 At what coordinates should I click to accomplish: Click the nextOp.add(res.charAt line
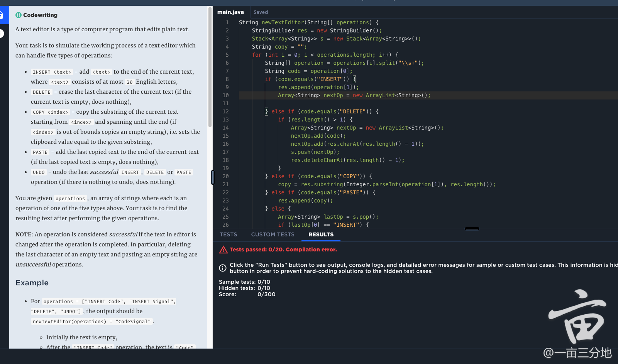coord(357,144)
